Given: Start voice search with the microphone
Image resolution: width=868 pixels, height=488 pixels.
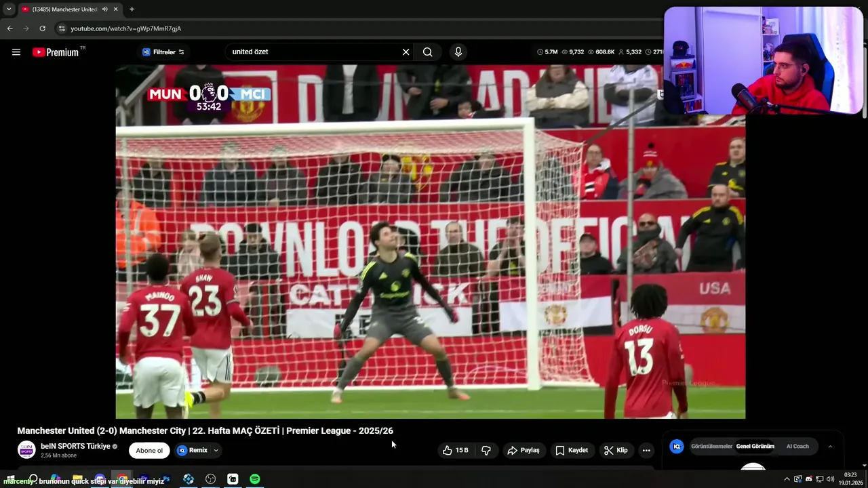Looking at the screenshot, I should [458, 52].
